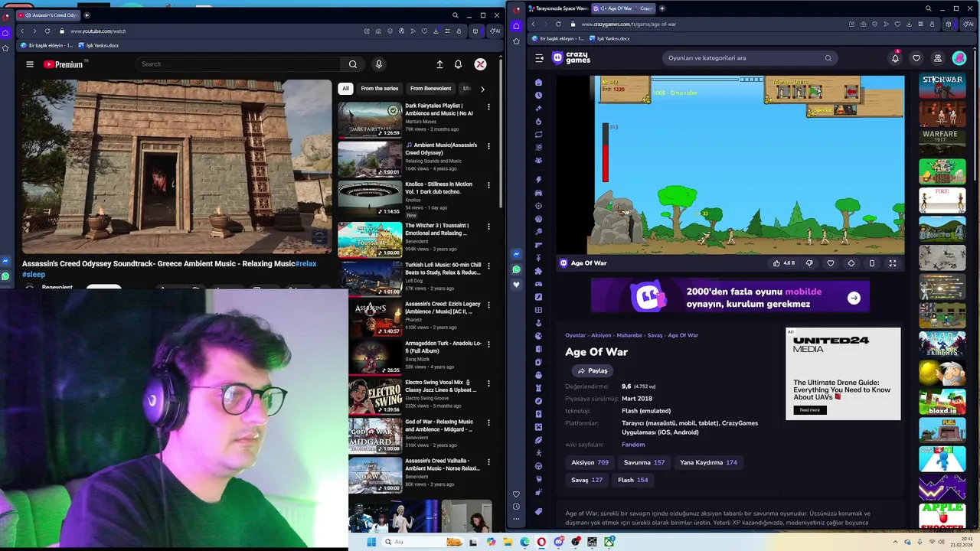
Task: Open options for The Witcher 3 Toussaint video
Action: coord(488,227)
